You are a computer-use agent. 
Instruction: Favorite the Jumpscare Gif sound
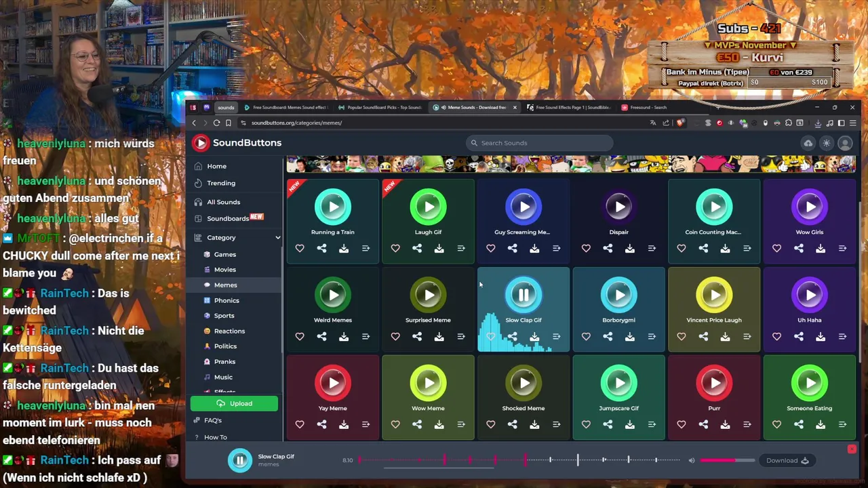[x=586, y=424]
